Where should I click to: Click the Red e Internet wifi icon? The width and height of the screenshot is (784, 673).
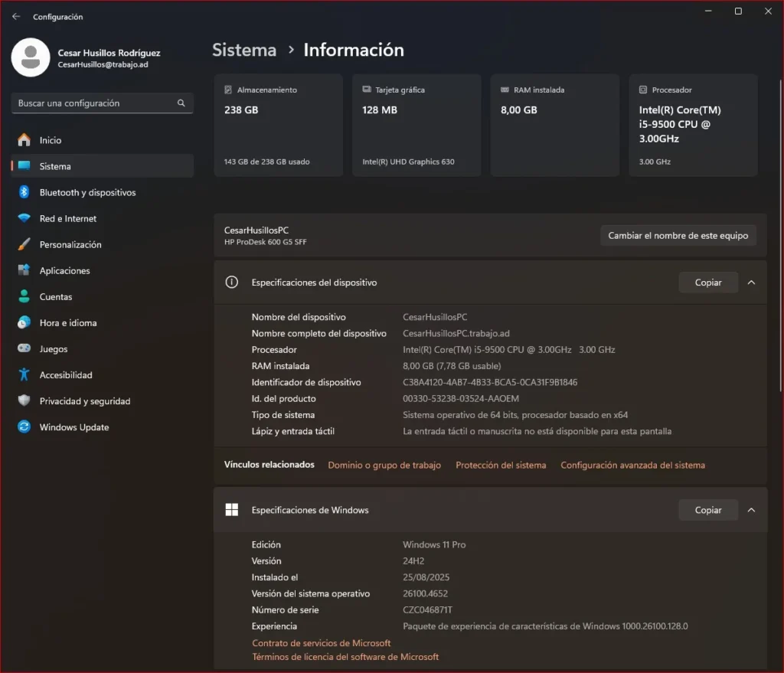[x=24, y=218]
